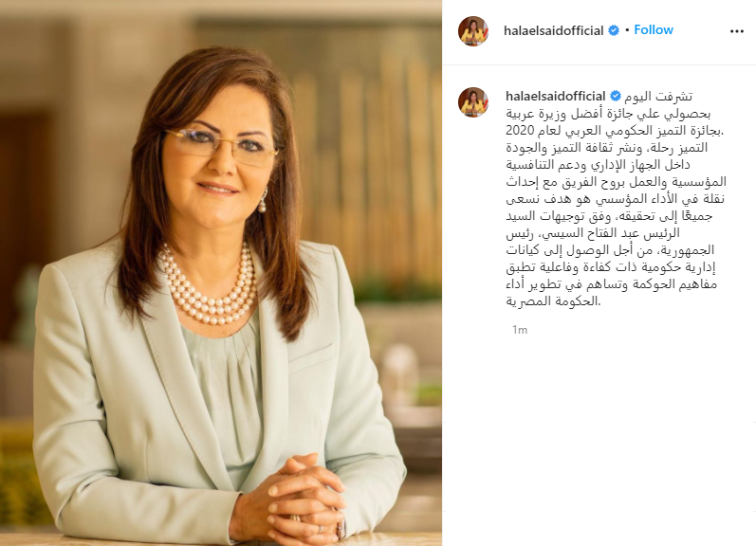Follow the halaelsaidofficial account
Image resolution: width=756 pixels, height=546 pixels.
(x=654, y=30)
